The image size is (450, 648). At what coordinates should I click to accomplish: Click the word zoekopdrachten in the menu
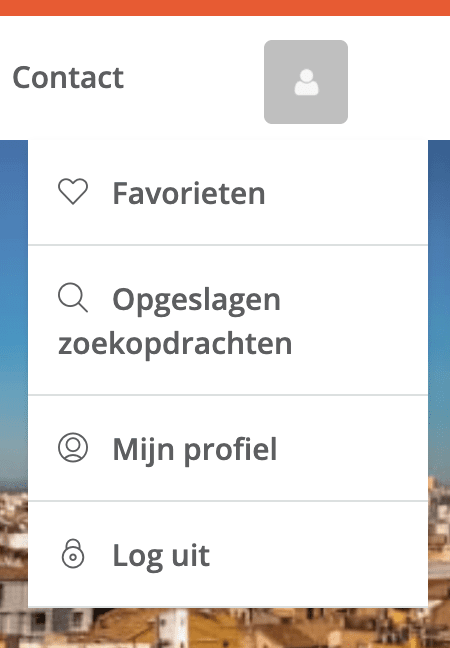tap(175, 344)
